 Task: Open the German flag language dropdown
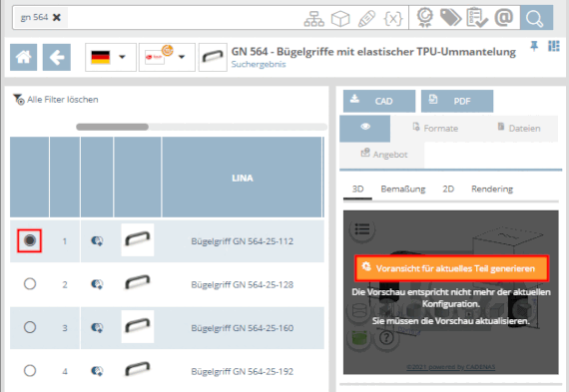[x=111, y=57]
